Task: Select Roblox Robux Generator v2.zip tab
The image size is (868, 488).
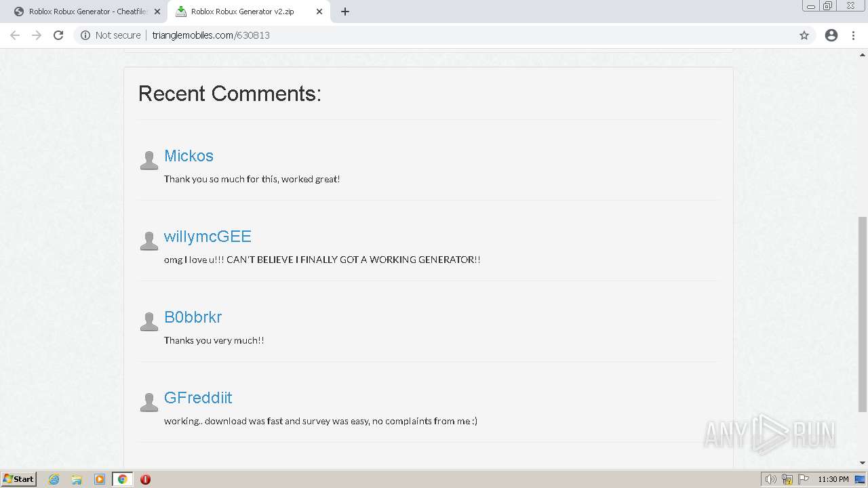Action: click(248, 12)
